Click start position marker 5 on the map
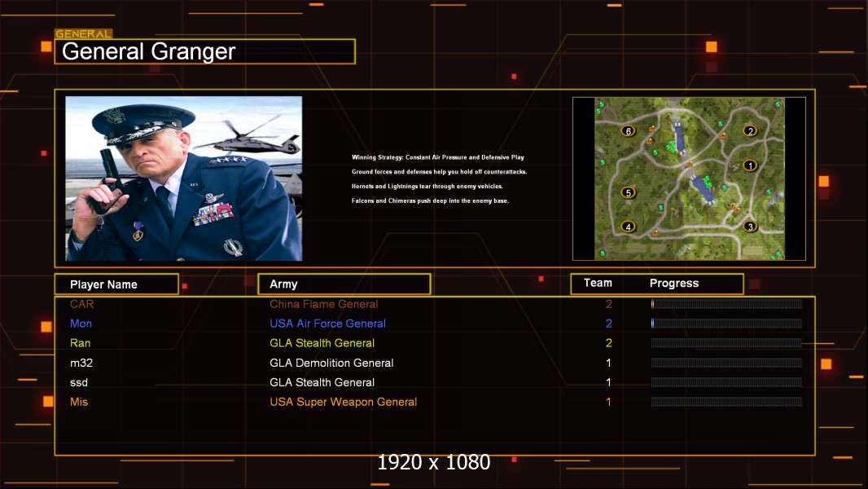Viewport: 868px width, 489px height. point(628,192)
